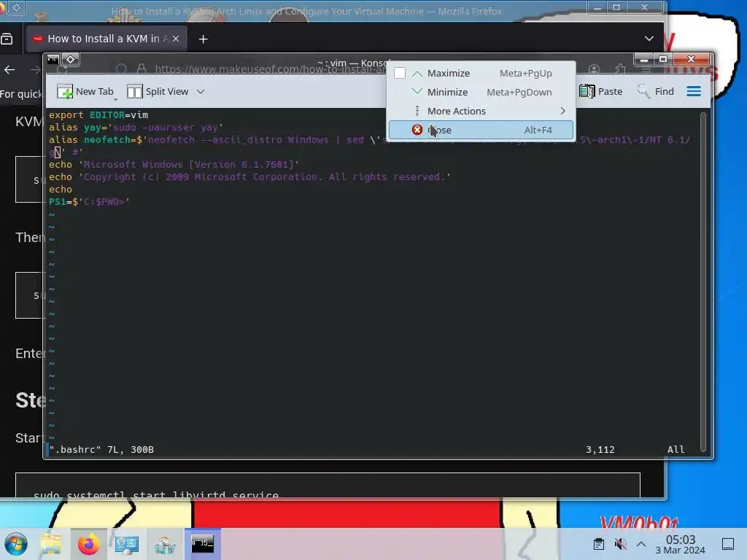Toggle the Maximize checkbox in window menu

tap(400, 73)
